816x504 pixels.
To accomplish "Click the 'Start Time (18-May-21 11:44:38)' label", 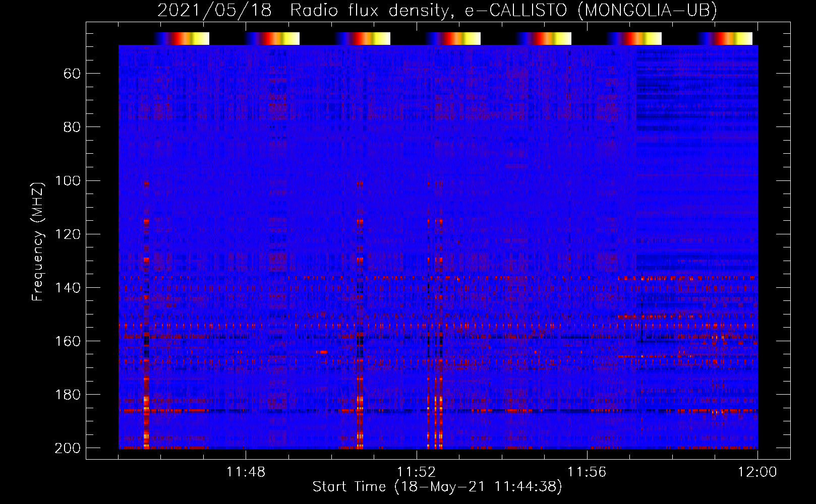I will tap(437, 487).
